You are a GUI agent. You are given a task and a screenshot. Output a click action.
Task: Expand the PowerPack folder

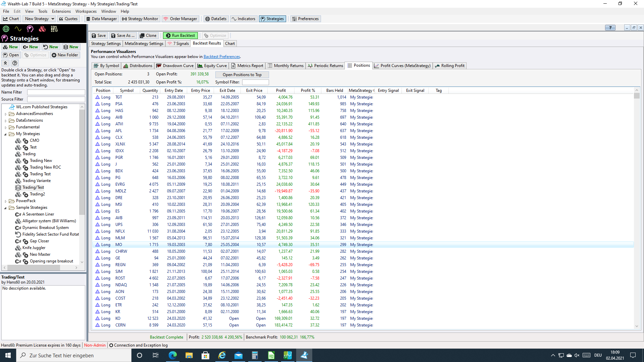pos(6,201)
